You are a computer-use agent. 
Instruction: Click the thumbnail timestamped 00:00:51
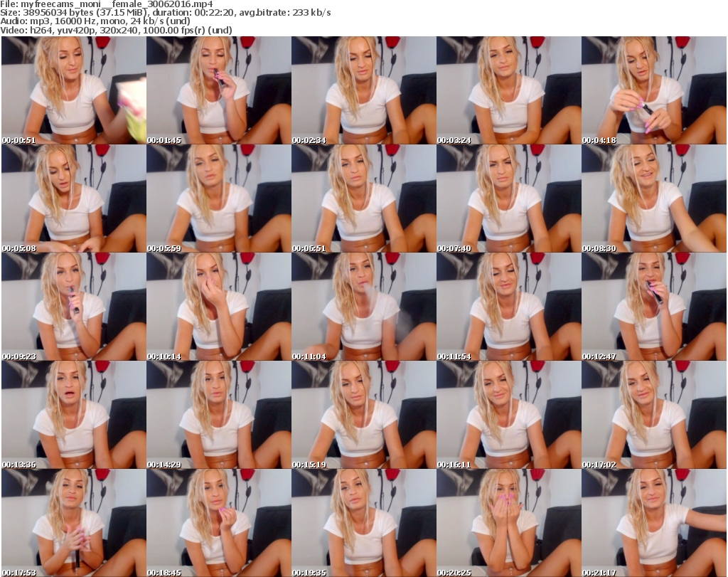73,90
